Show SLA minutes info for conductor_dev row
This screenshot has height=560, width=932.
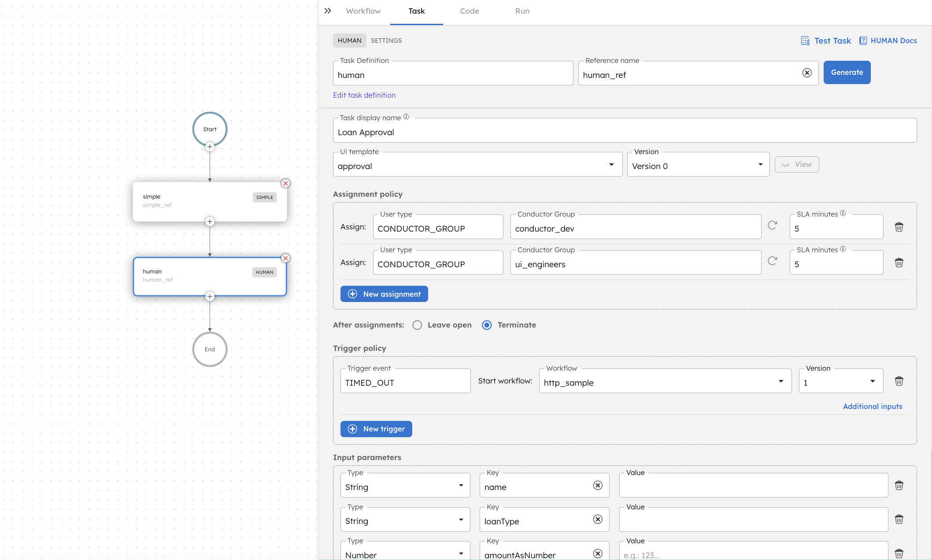(843, 214)
